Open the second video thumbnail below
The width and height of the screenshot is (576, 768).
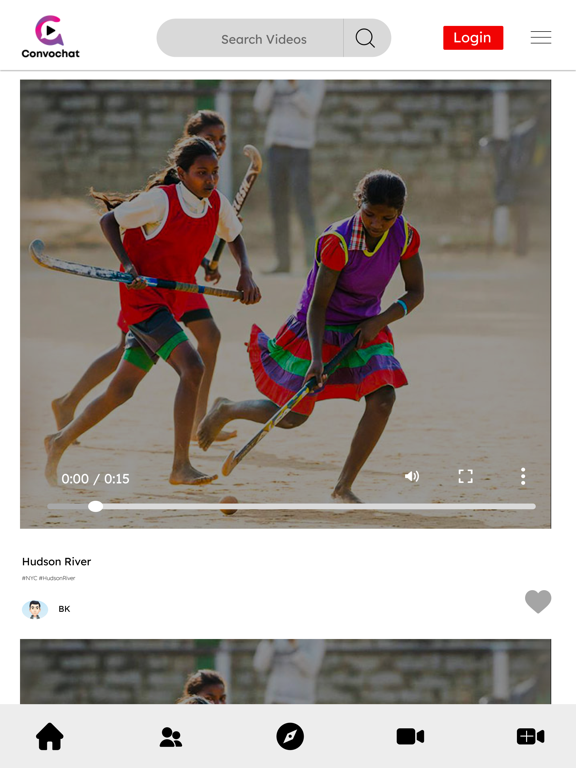coord(286,672)
